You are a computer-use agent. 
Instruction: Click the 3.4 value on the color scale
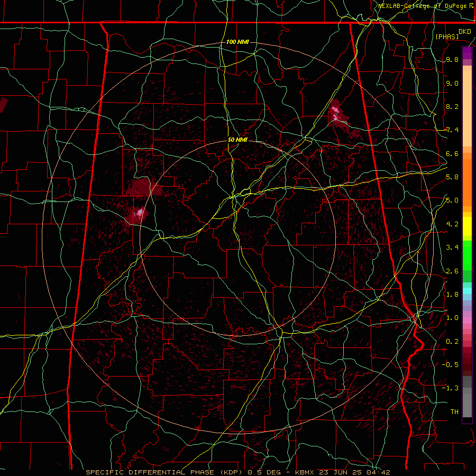pos(452,248)
